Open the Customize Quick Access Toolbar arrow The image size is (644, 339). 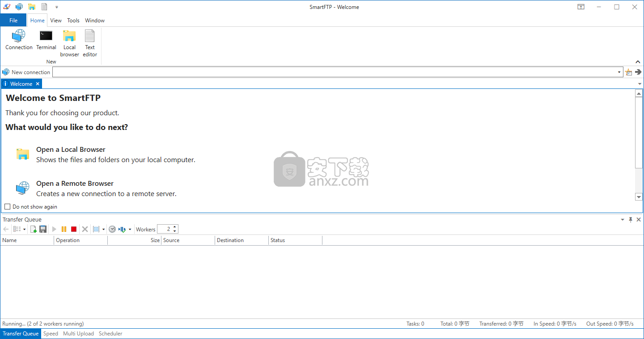pyautogui.click(x=57, y=7)
